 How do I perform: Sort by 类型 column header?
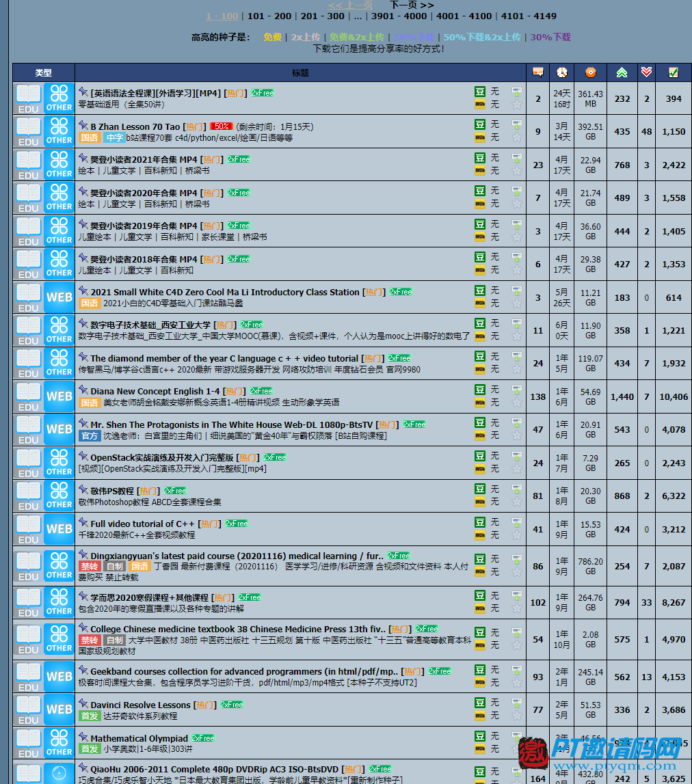pos(44,73)
